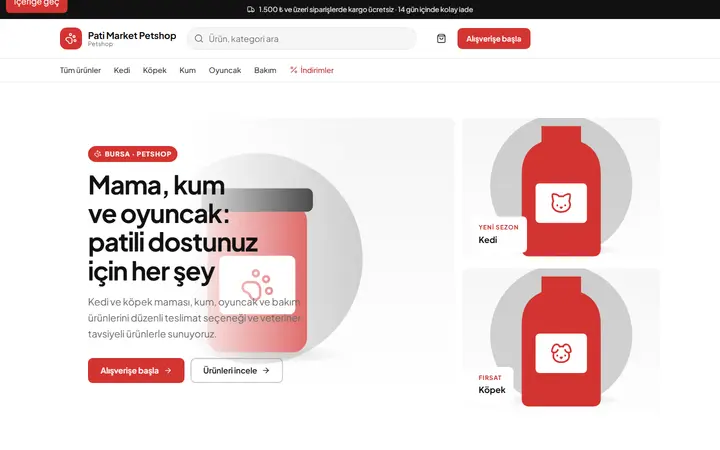Image resolution: width=720 pixels, height=450 pixels.
Task: Click the FIRSAT label
Action: [x=490, y=377]
